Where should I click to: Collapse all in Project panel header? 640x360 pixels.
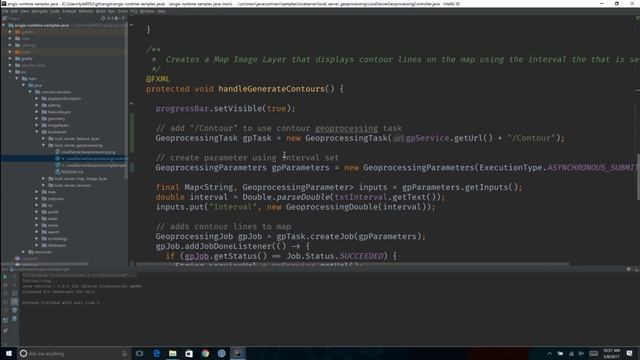tap(109, 18)
